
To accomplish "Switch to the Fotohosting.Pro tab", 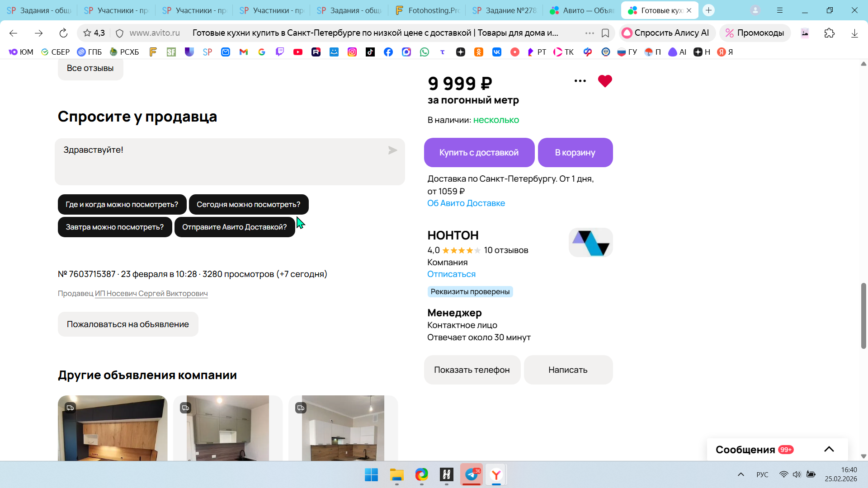I will [x=427, y=10].
